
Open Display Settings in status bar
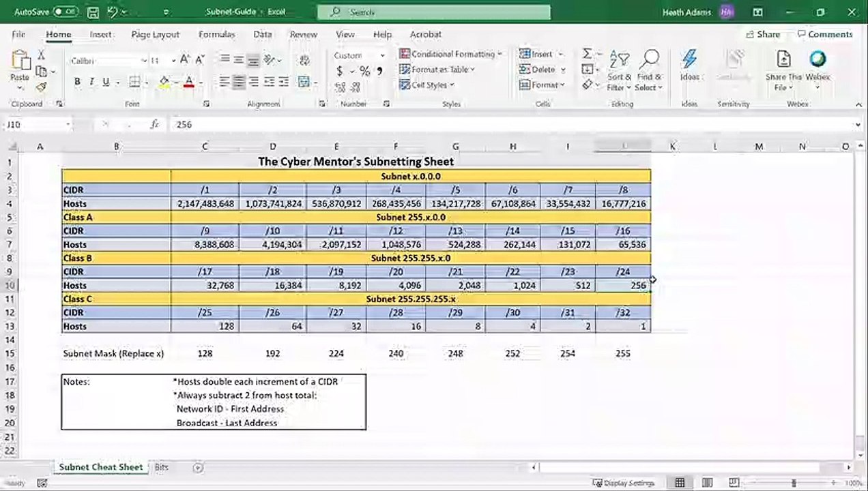click(623, 483)
